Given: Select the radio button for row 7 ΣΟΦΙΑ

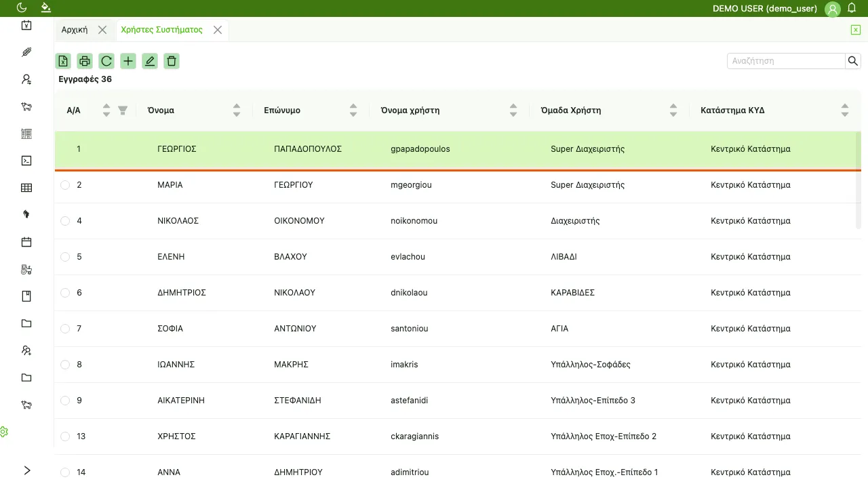Looking at the screenshot, I should [65, 329].
